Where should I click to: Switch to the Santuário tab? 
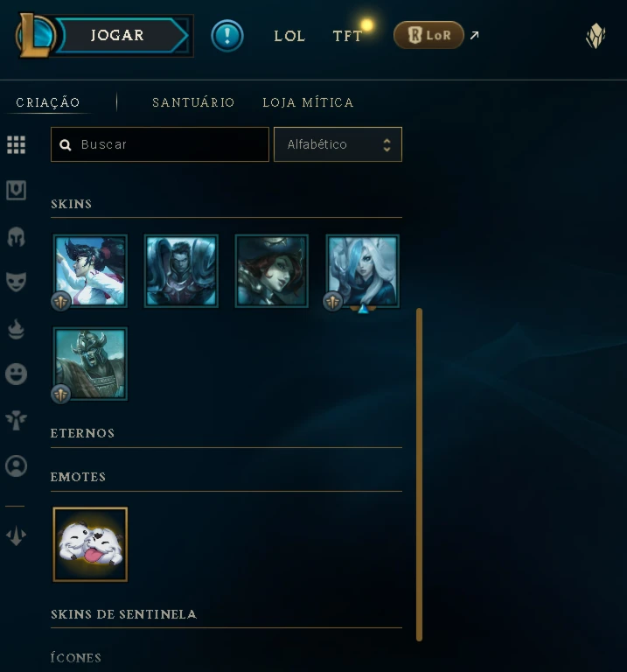point(193,102)
